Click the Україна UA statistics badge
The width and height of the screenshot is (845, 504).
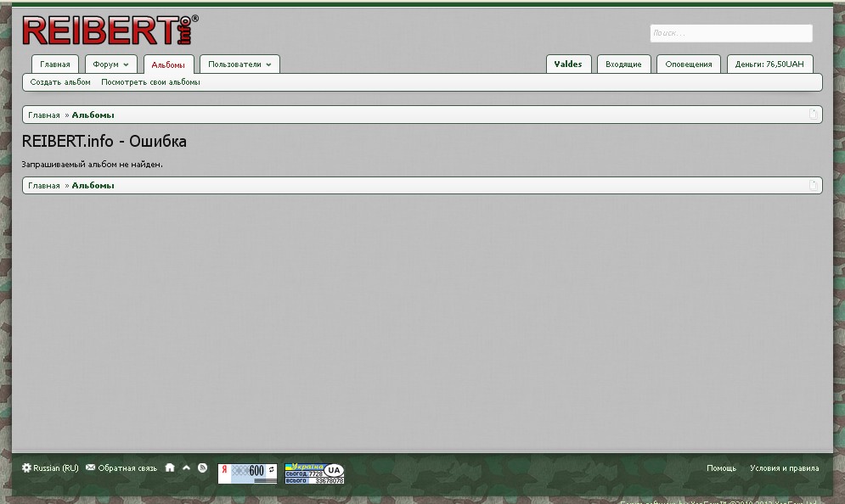[314, 473]
